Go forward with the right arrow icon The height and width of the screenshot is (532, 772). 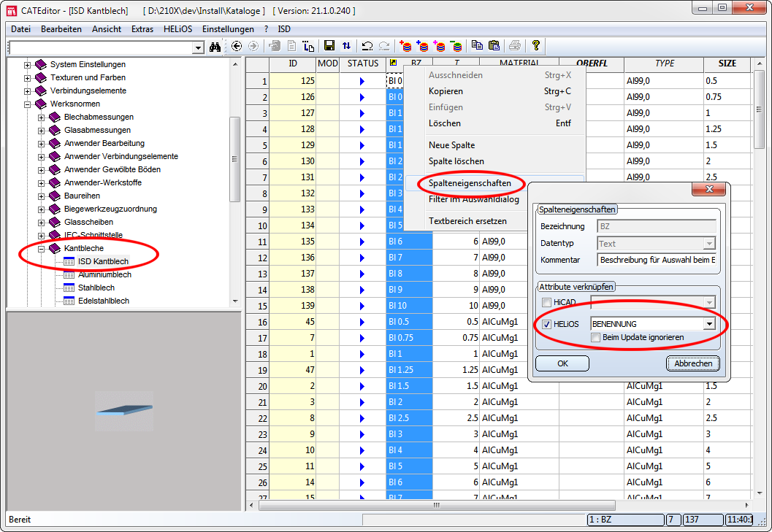[x=253, y=46]
